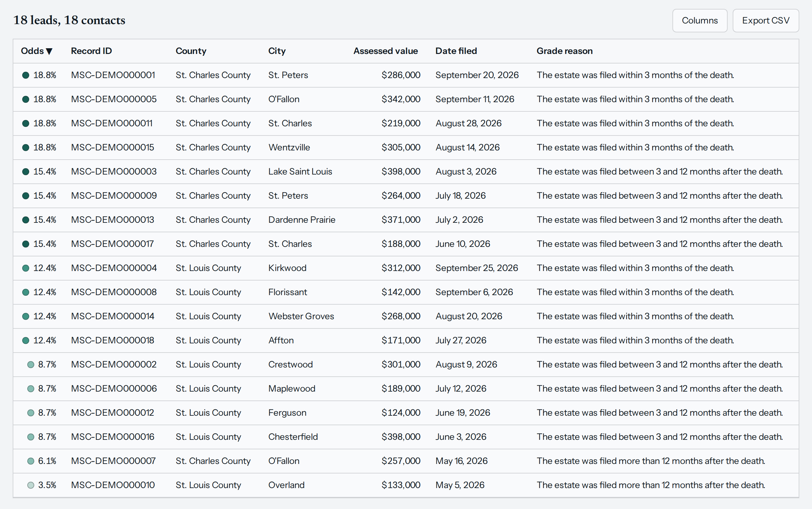Click the odds dot for MSC-DEMO000004
The image size is (812, 509).
(x=26, y=268)
